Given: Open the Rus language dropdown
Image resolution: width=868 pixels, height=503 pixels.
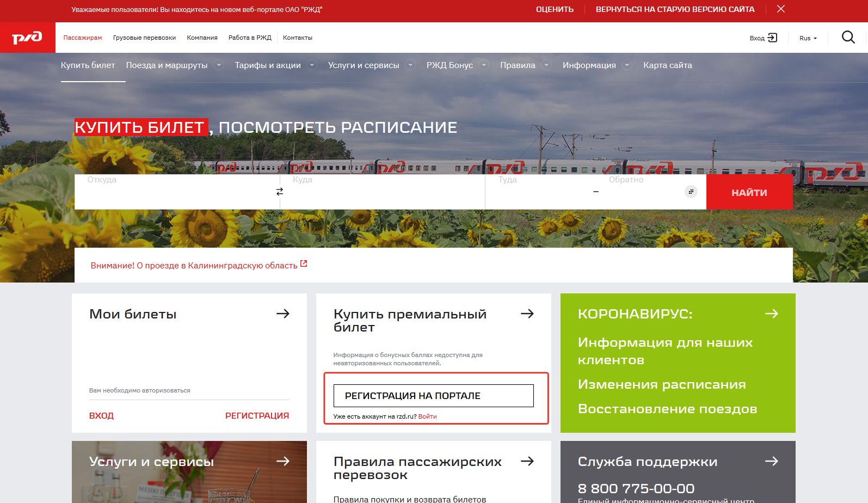Looking at the screenshot, I should (x=808, y=38).
